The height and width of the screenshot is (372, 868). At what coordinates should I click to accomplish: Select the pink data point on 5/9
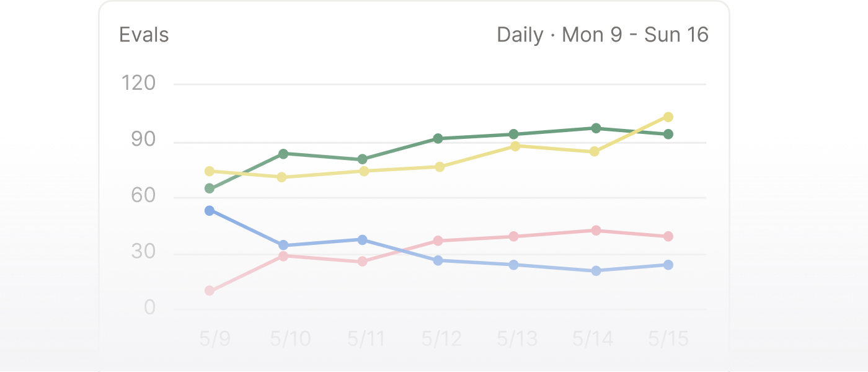tap(210, 291)
